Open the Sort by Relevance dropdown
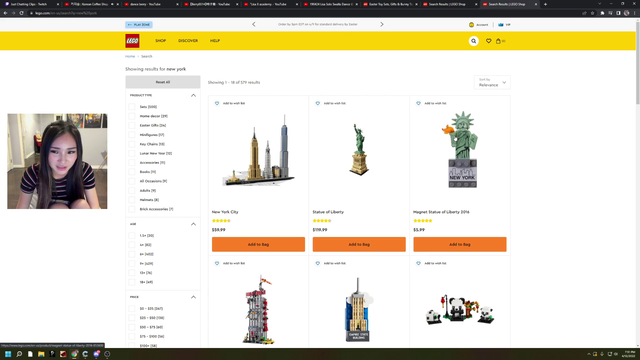 point(492,82)
